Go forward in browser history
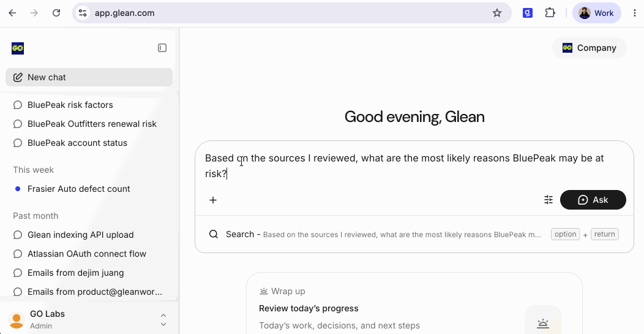 click(34, 13)
